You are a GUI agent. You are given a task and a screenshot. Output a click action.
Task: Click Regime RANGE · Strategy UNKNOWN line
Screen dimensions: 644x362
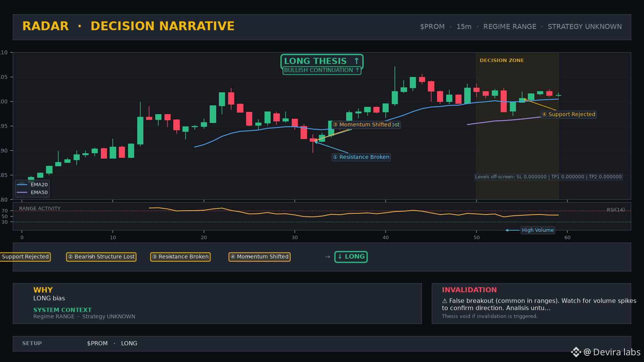point(84,316)
